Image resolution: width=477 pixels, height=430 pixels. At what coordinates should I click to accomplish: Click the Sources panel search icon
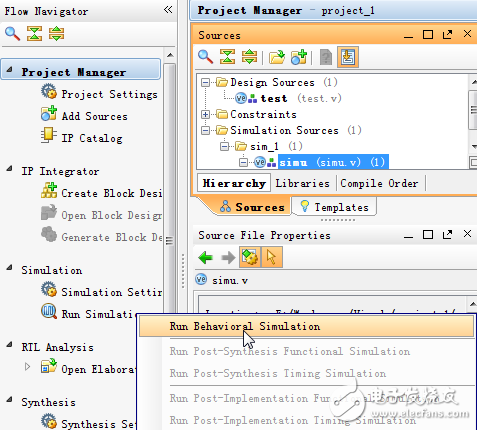tap(205, 57)
